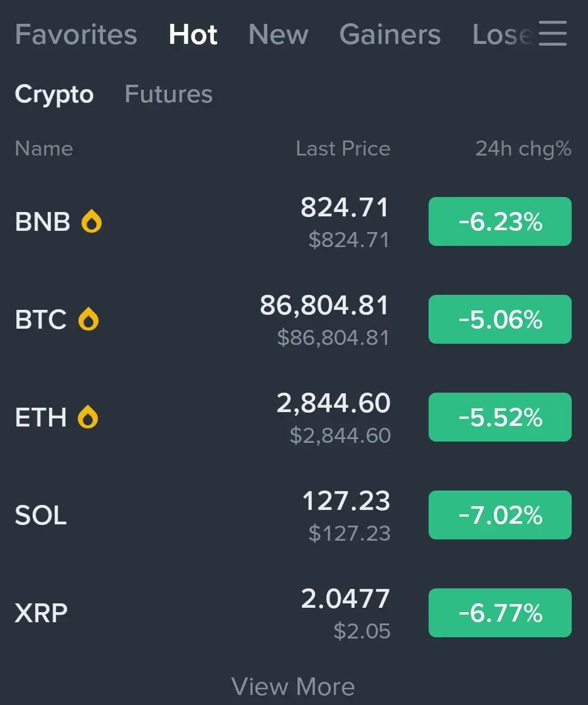This screenshot has height=705, width=588.
Task: Tap the flame icon next to BNB
Action: tap(92, 222)
